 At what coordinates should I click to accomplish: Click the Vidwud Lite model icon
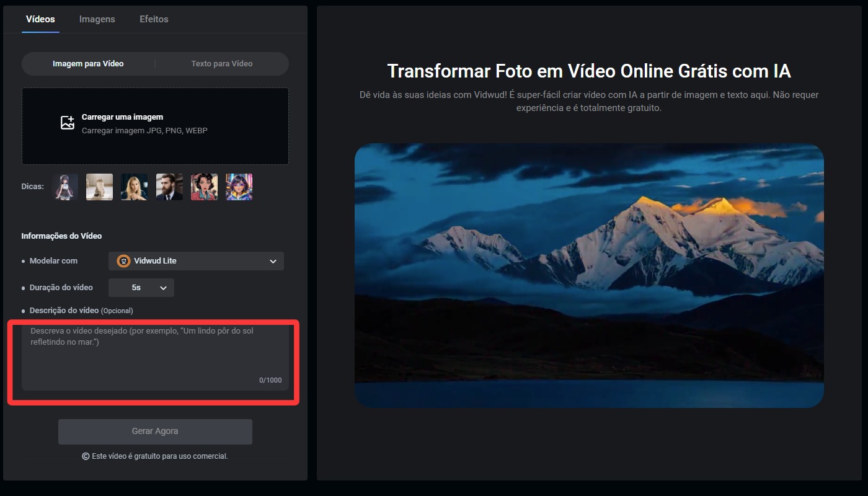[x=123, y=261]
